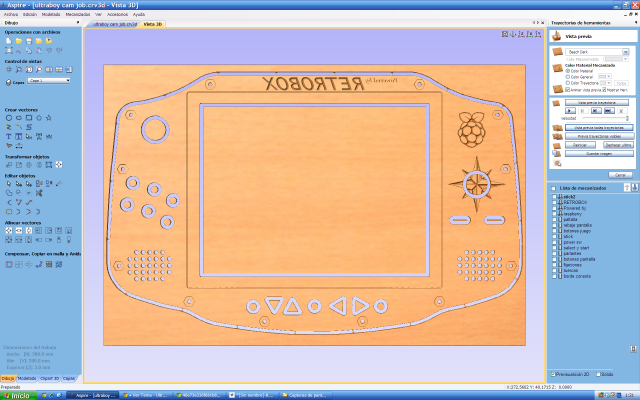This screenshot has width=640, height=400.
Task: Open the Edición menu
Action: pyautogui.click(x=30, y=14)
